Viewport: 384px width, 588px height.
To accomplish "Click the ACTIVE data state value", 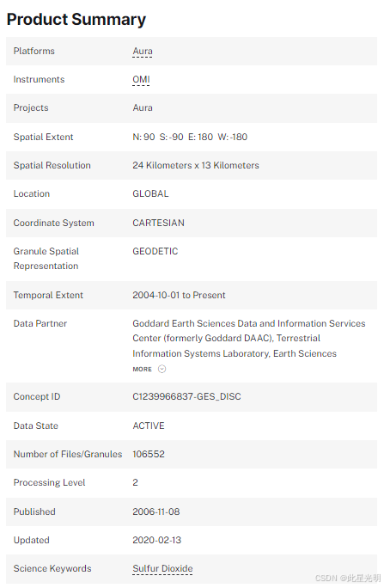I will click(x=149, y=426).
